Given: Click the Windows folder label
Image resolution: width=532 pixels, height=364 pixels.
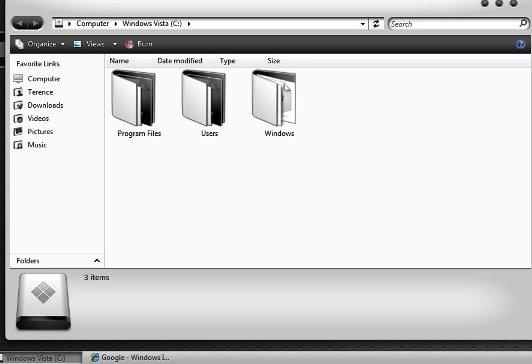Looking at the screenshot, I should [279, 133].
